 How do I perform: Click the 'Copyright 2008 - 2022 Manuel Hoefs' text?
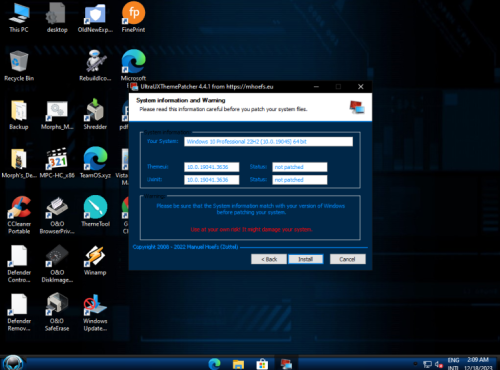[185, 247]
